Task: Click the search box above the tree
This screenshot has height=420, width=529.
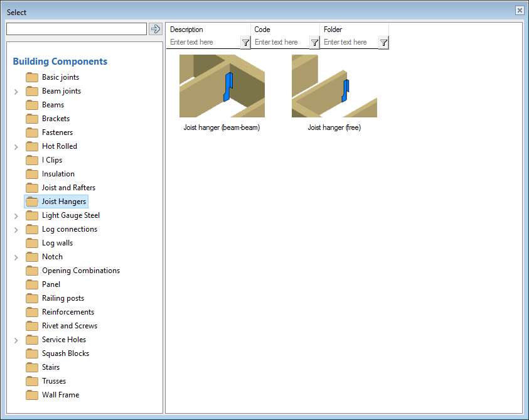Action: 76,29
